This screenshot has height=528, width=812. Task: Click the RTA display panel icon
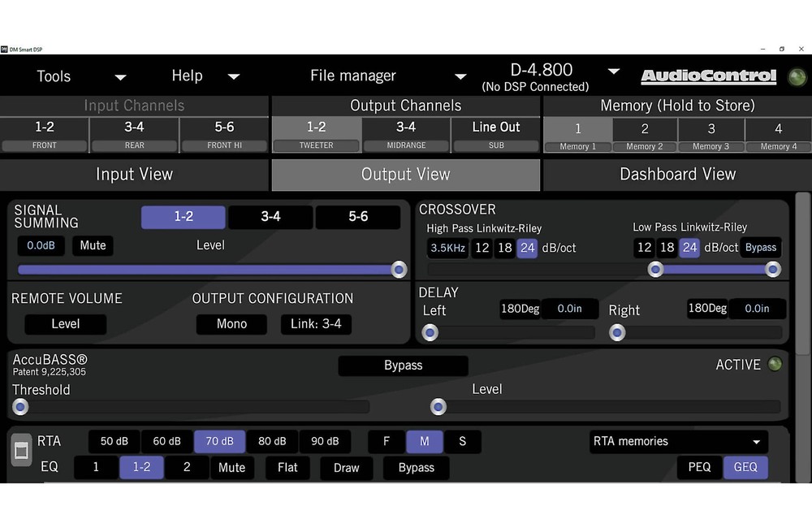[x=21, y=450]
